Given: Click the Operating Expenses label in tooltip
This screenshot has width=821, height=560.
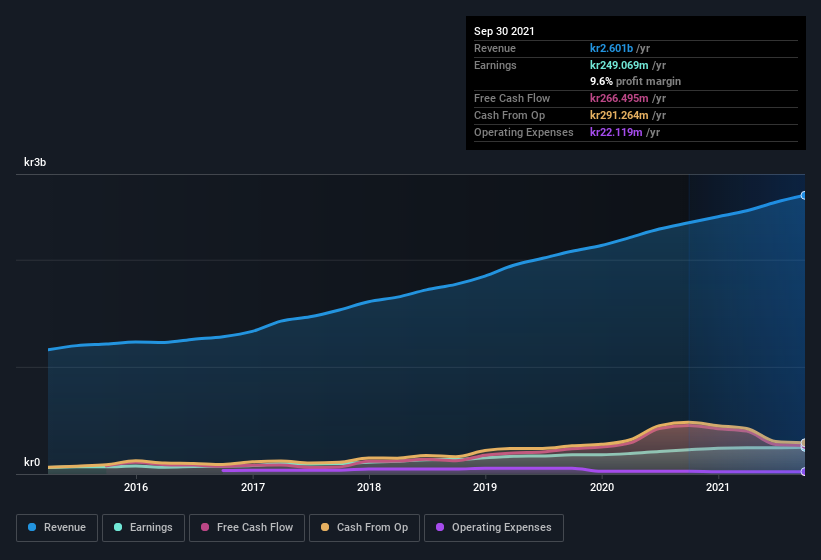Looking at the screenshot, I should [524, 132].
